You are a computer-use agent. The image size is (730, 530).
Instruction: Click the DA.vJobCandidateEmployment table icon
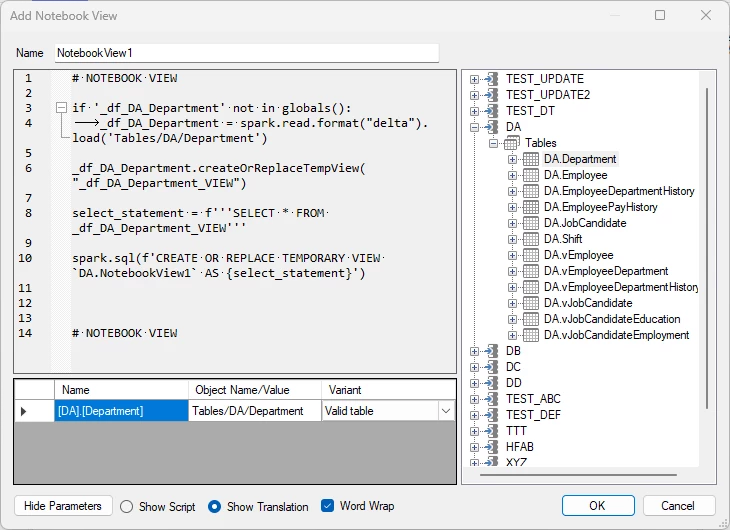(x=531, y=335)
